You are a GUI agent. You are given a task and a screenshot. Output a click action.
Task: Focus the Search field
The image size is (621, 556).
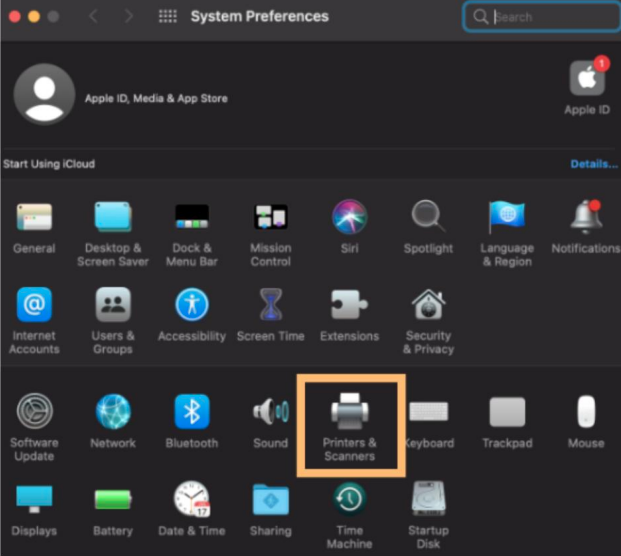pyautogui.click(x=542, y=17)
